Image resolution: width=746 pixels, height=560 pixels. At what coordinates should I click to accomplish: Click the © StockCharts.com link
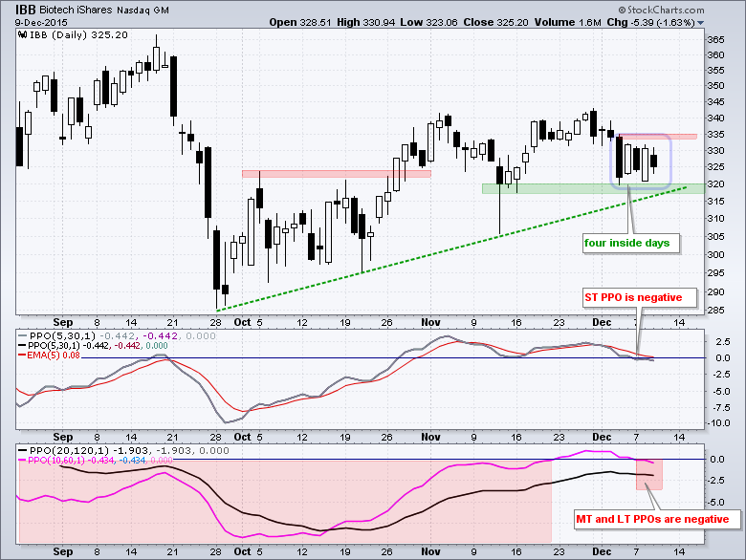[x=661, y=10]
